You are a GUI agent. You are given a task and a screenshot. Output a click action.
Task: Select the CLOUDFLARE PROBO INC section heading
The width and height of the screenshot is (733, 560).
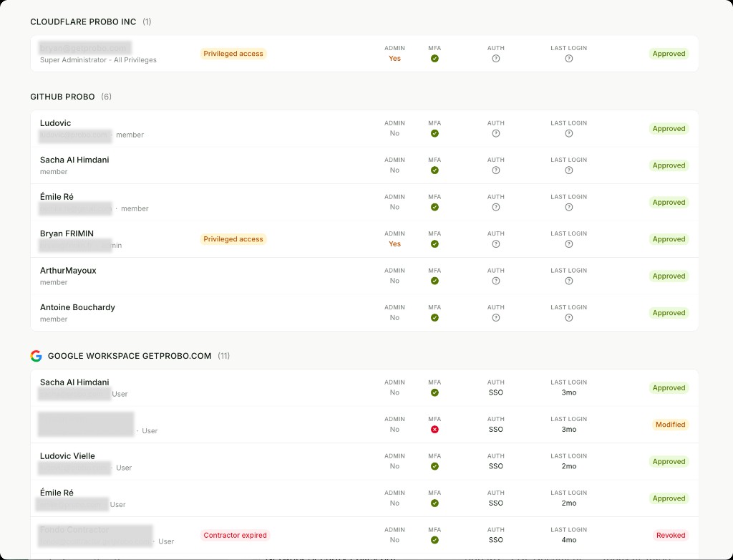coord(83,22)
